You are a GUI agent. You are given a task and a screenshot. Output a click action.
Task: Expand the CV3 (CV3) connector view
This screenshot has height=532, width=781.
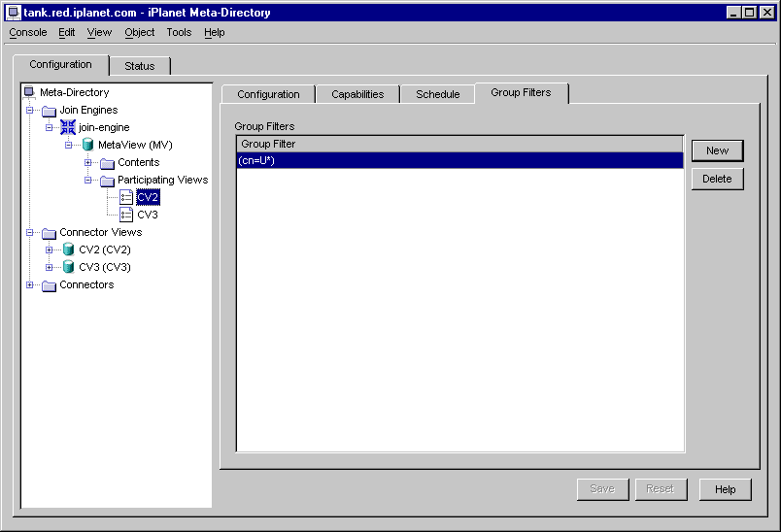click(x=49, y=267)
